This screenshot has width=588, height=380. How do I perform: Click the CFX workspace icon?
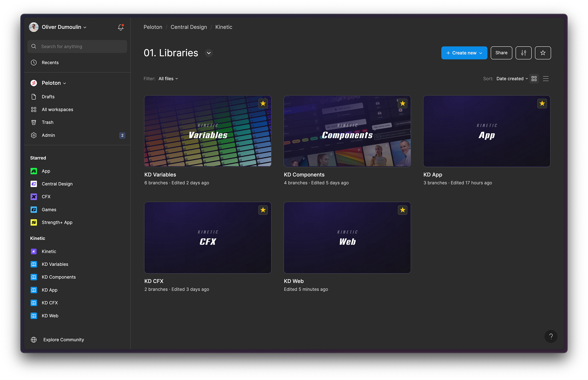[34, 197]
